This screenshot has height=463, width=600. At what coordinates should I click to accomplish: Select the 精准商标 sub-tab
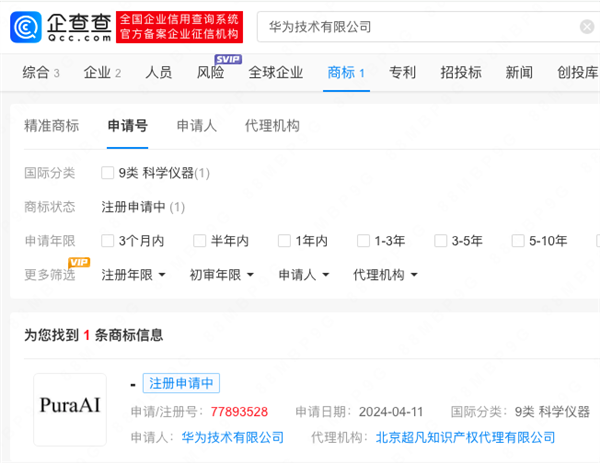pyautogui.click(x=51, y=126)
